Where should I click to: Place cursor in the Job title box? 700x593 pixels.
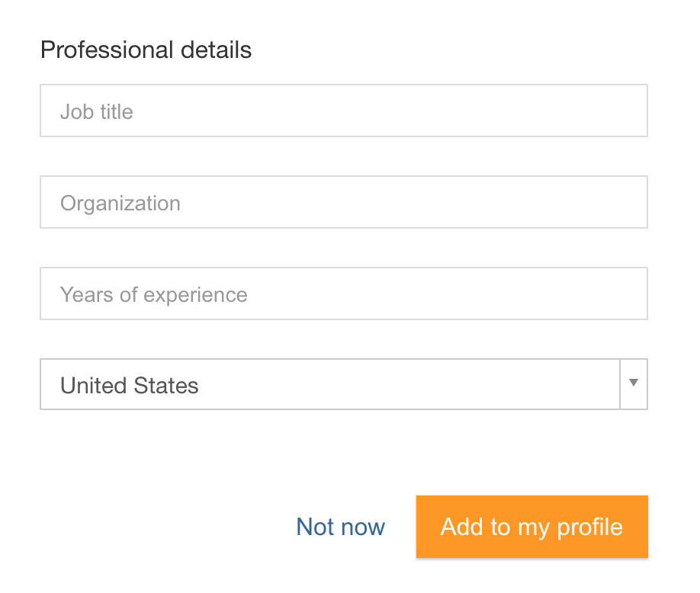[344, 111]
